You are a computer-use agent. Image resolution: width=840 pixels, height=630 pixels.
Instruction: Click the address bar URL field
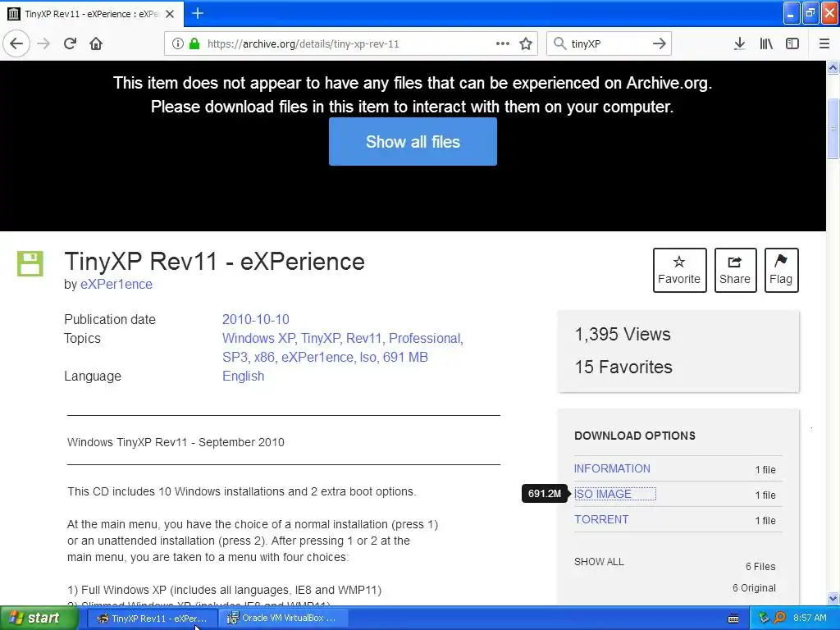[x=350, y=44]
